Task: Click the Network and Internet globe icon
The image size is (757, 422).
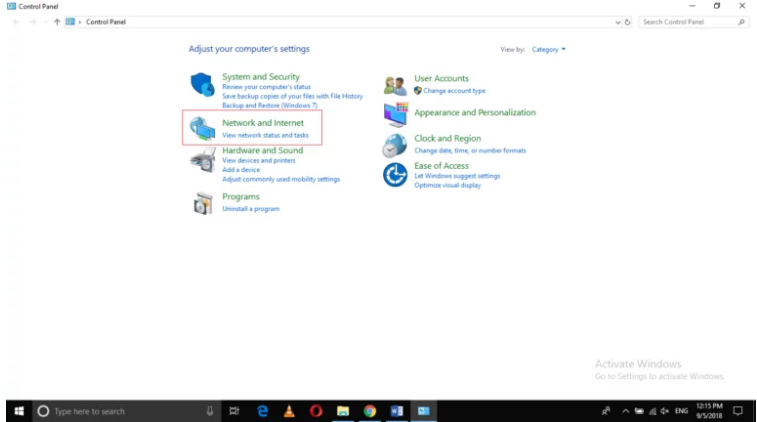Action: [203, 129]
